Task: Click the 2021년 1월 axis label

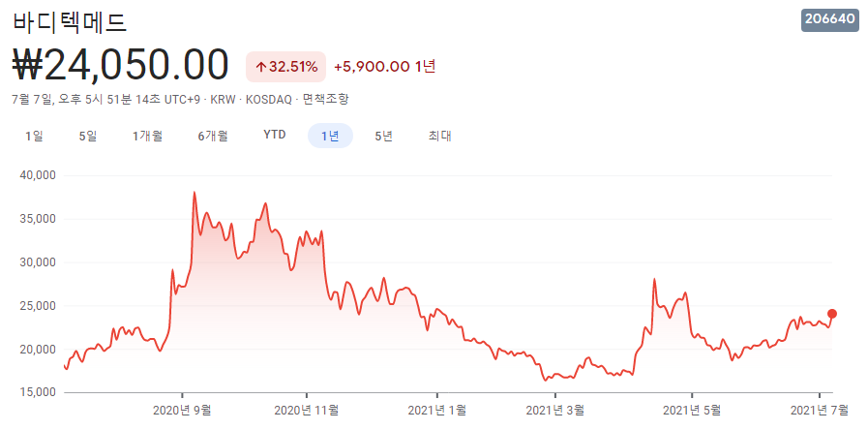Action: 436,411
